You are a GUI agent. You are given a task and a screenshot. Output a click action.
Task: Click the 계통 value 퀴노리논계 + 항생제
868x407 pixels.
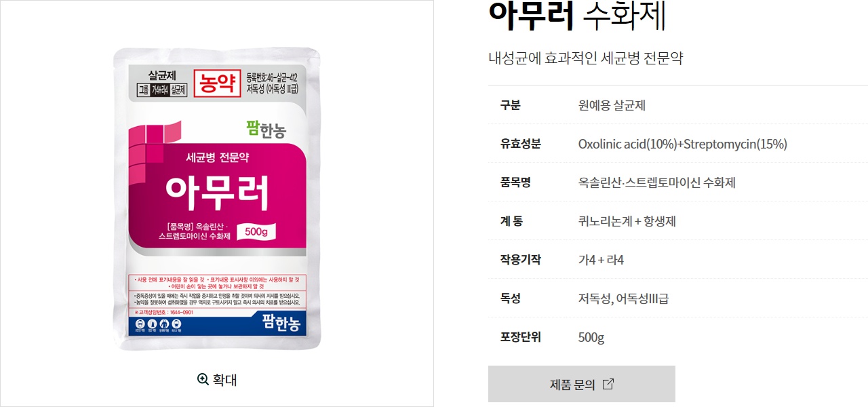(x=627, y=221)
